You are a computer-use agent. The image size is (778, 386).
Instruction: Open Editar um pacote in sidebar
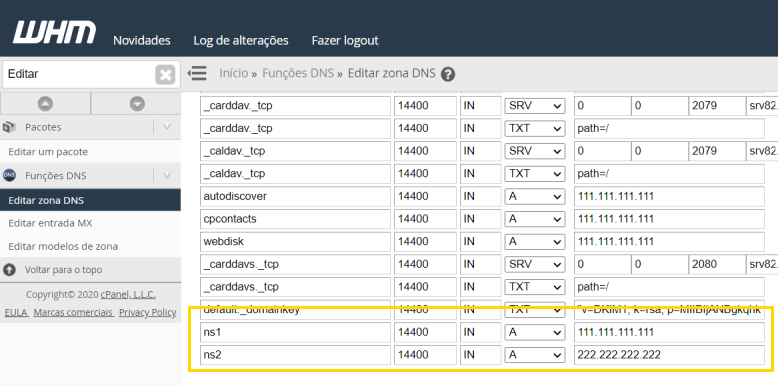[48, 152]
